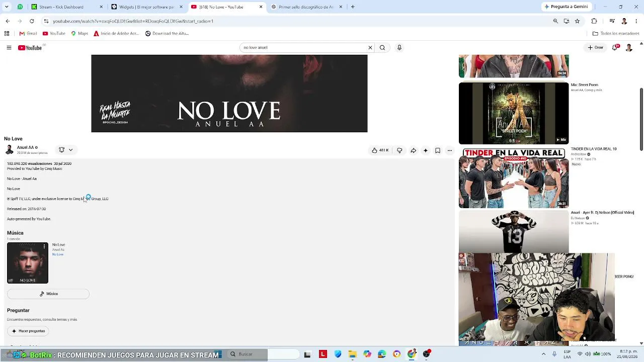The height and width of the screenshot is (362, 644).
Task: Open the Chrome three-dot menu
Action: [x=636, y=21]
